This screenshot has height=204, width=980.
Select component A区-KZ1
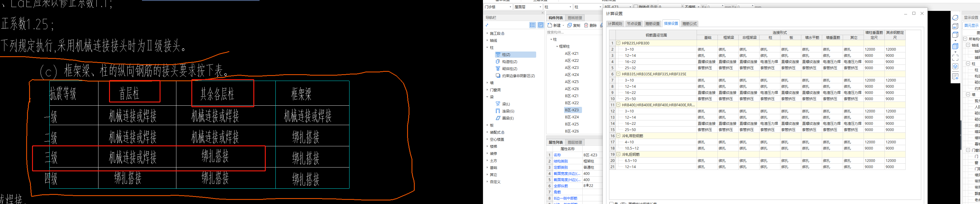[571, 54]
